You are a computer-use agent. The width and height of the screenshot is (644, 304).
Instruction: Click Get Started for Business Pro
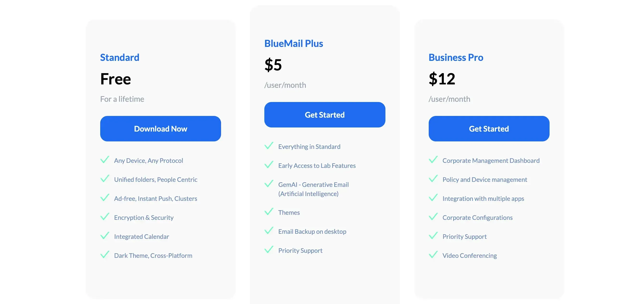pyautogui.click(x=489, y=129)
